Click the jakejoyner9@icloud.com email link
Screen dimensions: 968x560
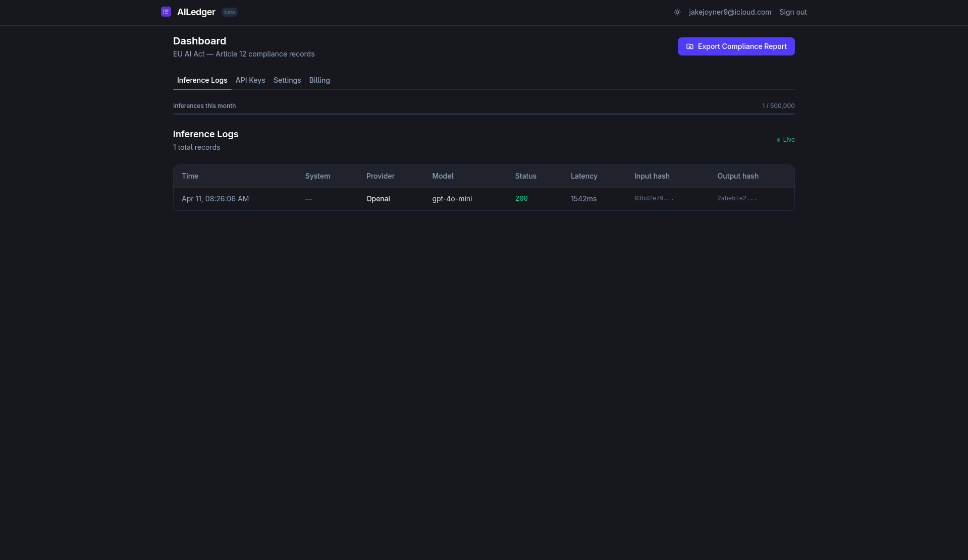(x=730, y=12)
